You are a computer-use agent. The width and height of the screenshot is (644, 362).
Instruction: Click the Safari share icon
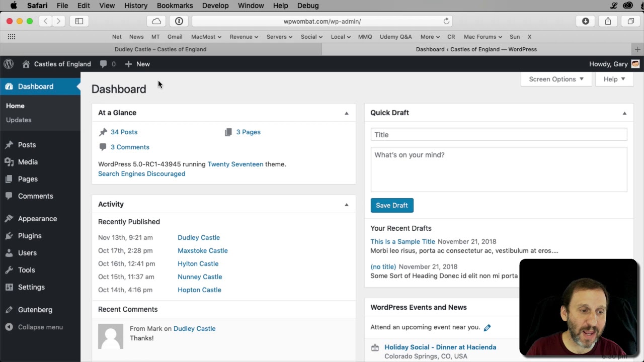coord(608,21)
